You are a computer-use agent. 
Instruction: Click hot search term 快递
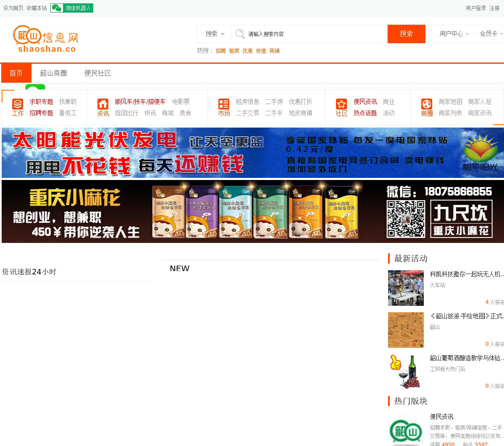click(x=261, y=51)
